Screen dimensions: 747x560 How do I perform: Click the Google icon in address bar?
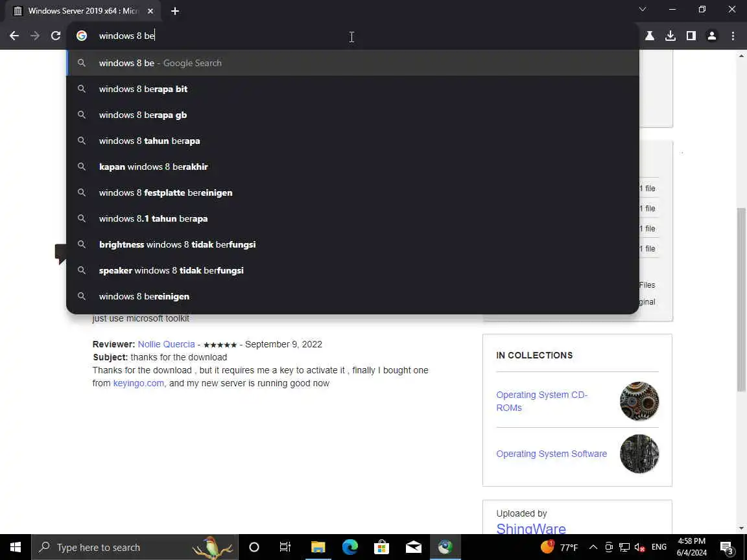point(82,36)
